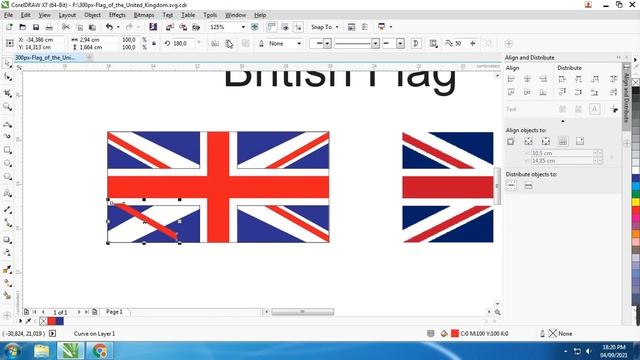This screenshot has width=640, height=360.
Task: Open the outline width None dropdown
Action: 299,43
